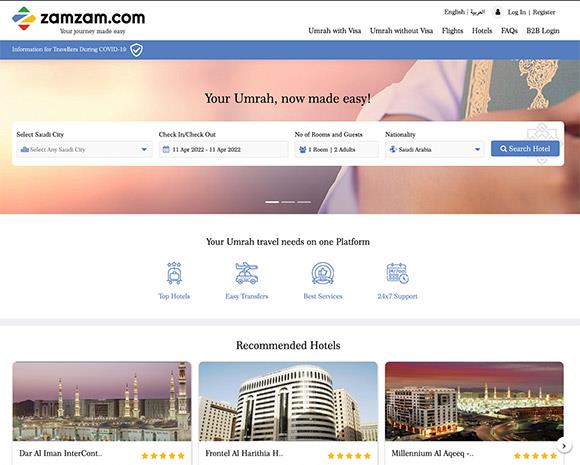Expand the Select Any Saudi City dropdown
This screenshot has height=465, width=580.
[84, 149]
